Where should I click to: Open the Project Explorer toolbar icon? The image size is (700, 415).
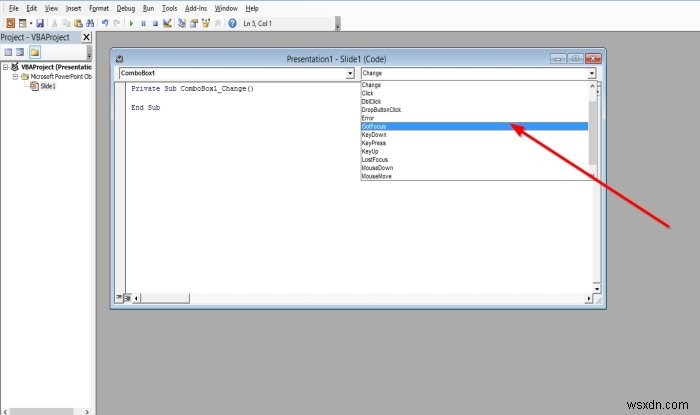(x=182, y=23)
